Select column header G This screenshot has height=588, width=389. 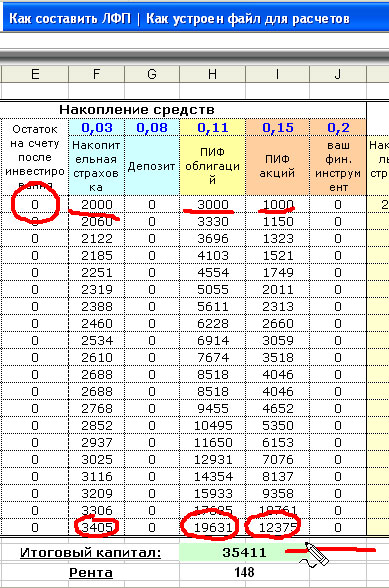tap(152, 74)
